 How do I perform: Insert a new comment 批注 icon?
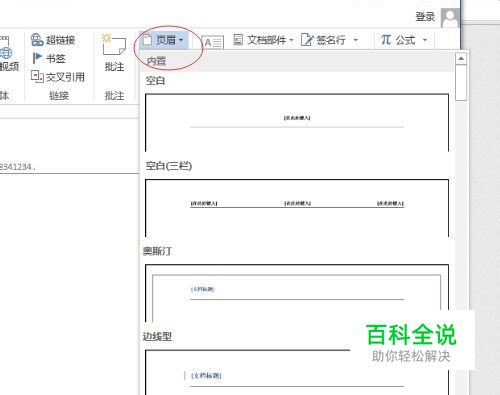[x=114, y=45]
